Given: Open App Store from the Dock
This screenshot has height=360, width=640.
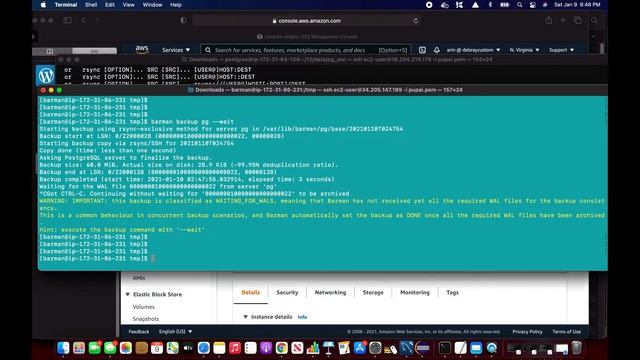Looking at the screenshot, I should tap(360, 348).
